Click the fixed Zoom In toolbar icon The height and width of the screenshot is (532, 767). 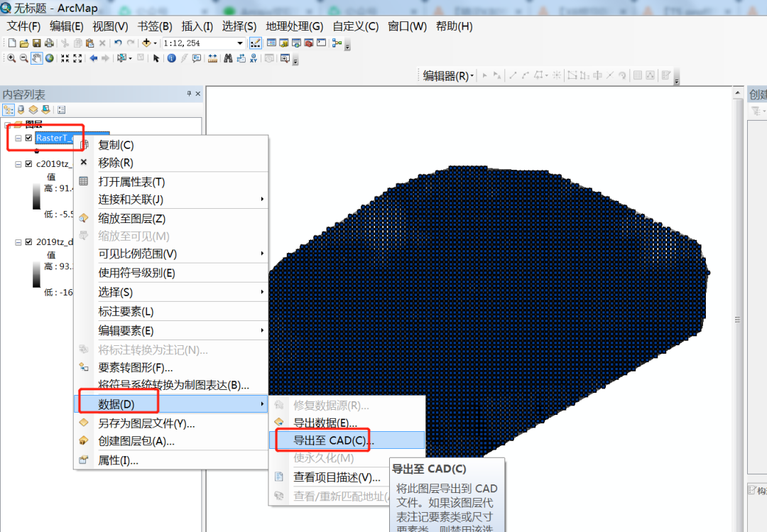tap(65, 58)
